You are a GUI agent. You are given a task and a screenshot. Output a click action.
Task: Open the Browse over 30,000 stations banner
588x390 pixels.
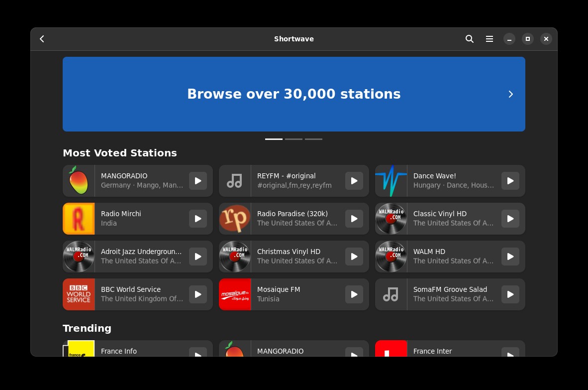click(294, 94)
